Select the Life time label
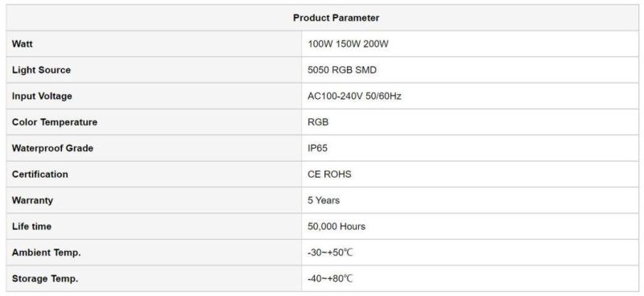This screenshot has width=644, height=296. [31, 226]
